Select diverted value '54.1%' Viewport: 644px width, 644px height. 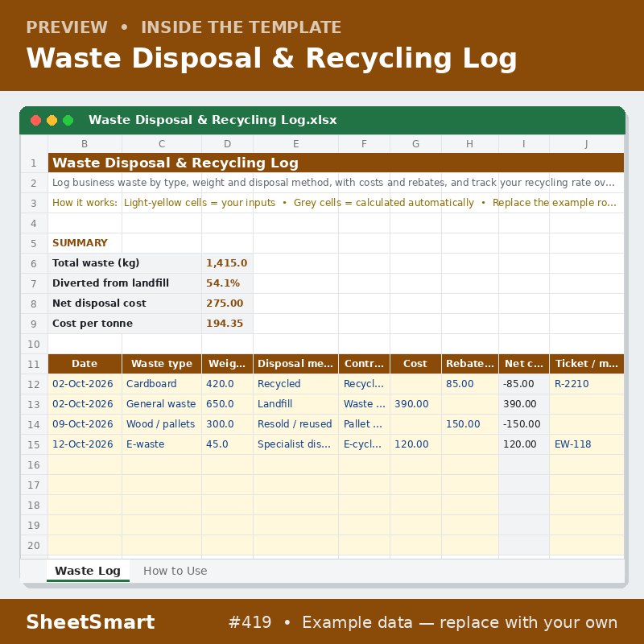tap(227, 283)
